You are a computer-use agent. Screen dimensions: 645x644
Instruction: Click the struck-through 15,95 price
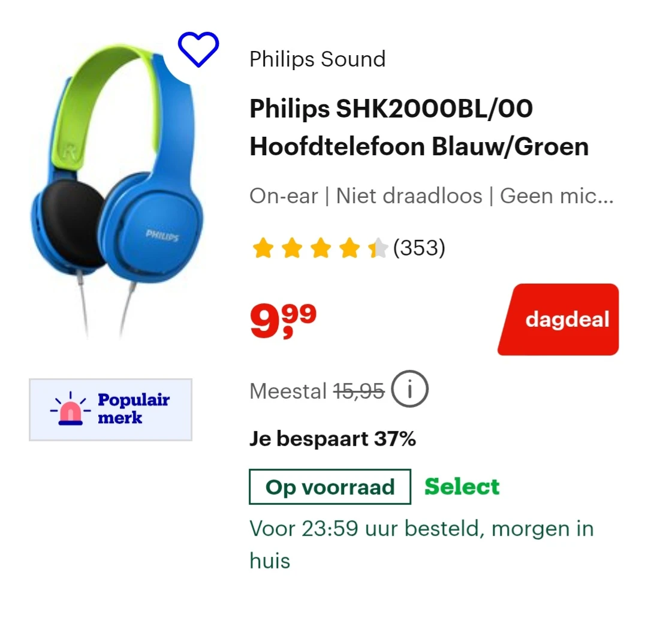(358, 391)
